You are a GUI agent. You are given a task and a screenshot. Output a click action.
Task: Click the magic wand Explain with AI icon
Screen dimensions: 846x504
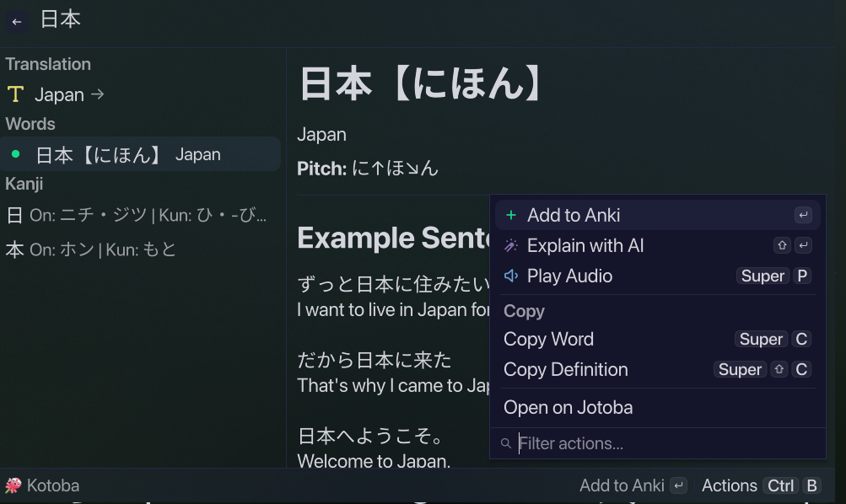(x=511, y=246)
